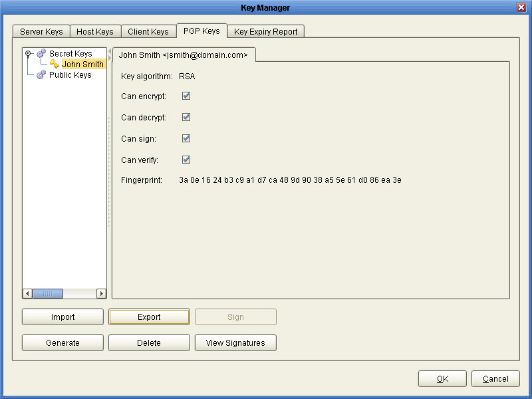Confirm changes with the OK button

442,378
